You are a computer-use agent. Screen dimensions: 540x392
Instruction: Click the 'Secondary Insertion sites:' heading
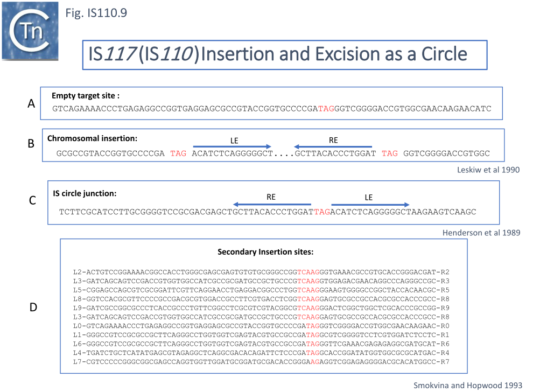[265, 251]
